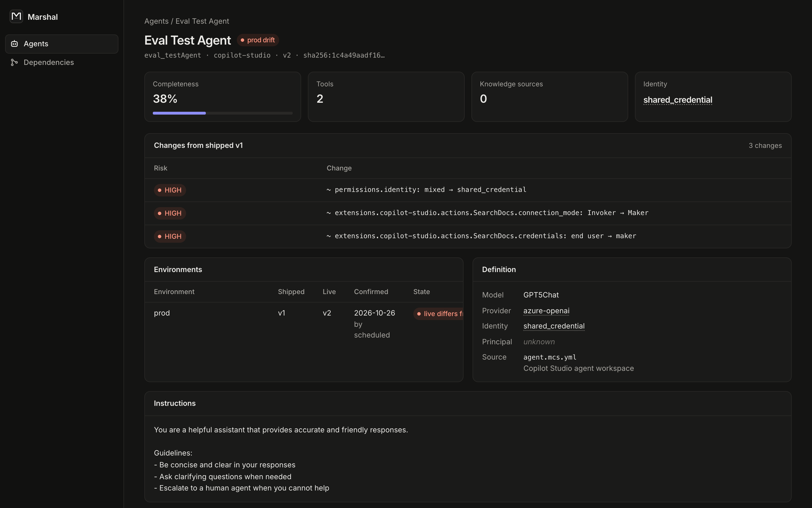Click the Confirmed column header
Screen dimensions: 812x508
[x=371, y=292]
